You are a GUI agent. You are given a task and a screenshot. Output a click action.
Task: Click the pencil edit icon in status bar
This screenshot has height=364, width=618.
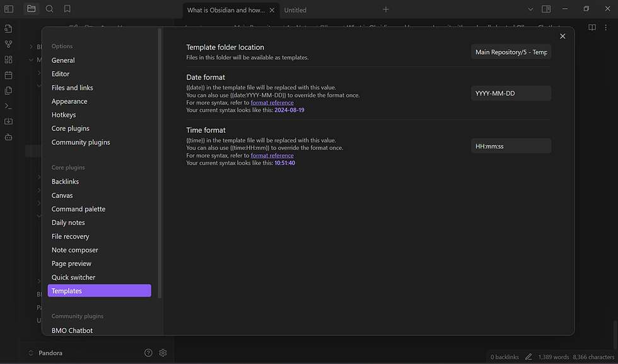point(528,357)
